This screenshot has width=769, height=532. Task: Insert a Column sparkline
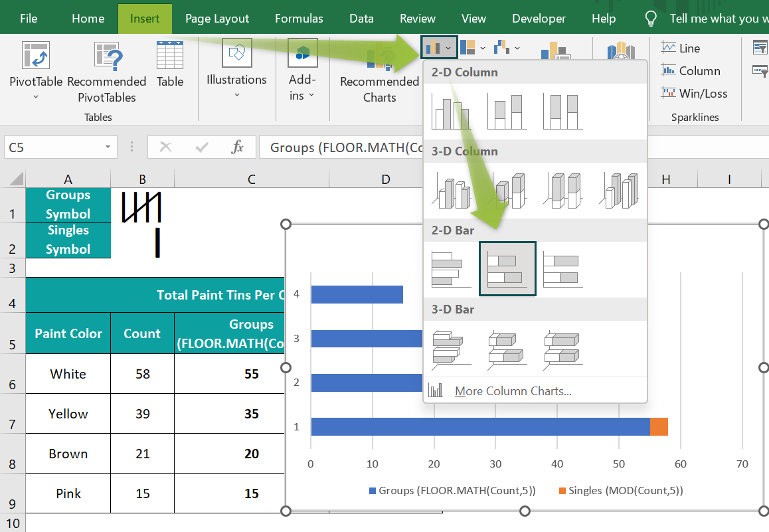coord(691,70)
